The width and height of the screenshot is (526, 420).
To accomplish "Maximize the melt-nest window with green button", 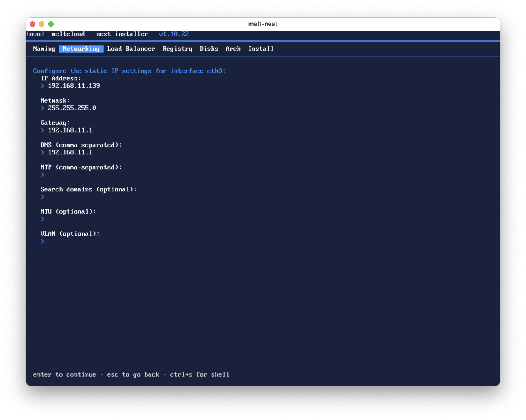I will pyautogui.click(x=51, y=24).
